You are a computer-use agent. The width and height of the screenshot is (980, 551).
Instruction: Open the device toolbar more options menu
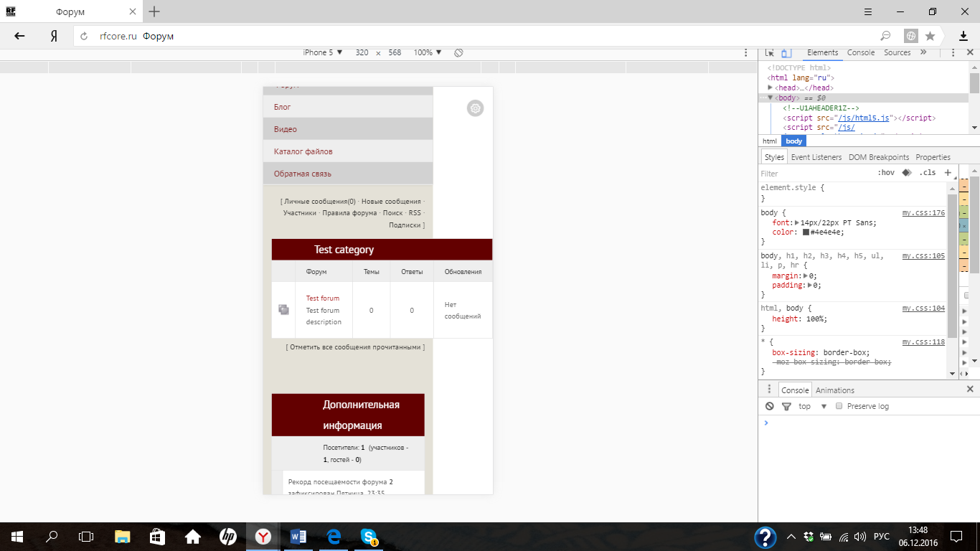pyautogui.click(x=746, y=52)
